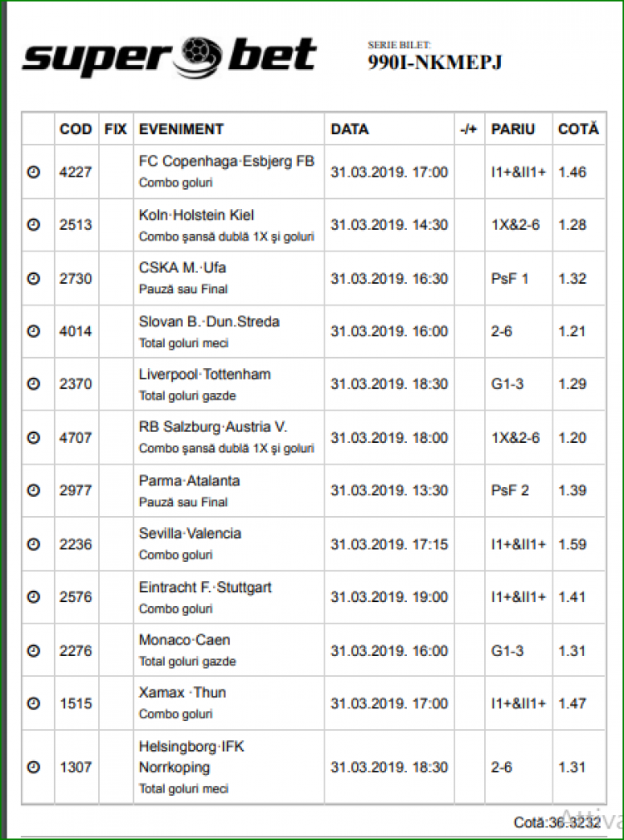Click clock icon next to code 2236
The image size is (624, 840).
point(33,544)
